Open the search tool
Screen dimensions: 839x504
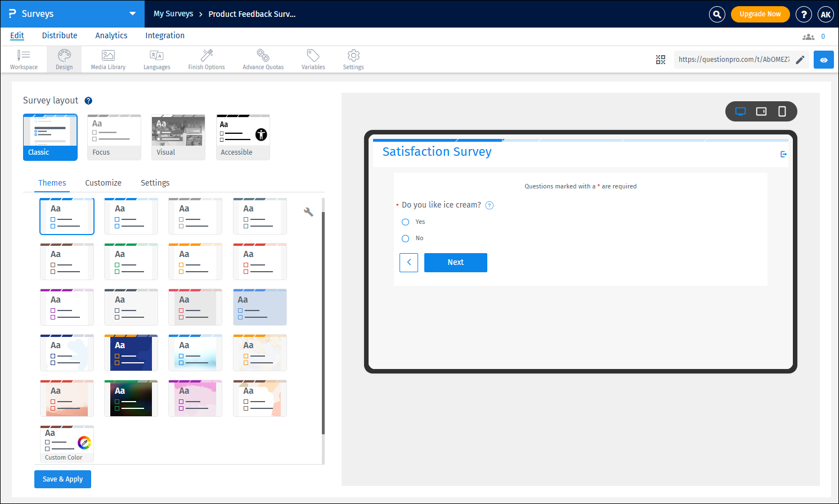point(716,14)
